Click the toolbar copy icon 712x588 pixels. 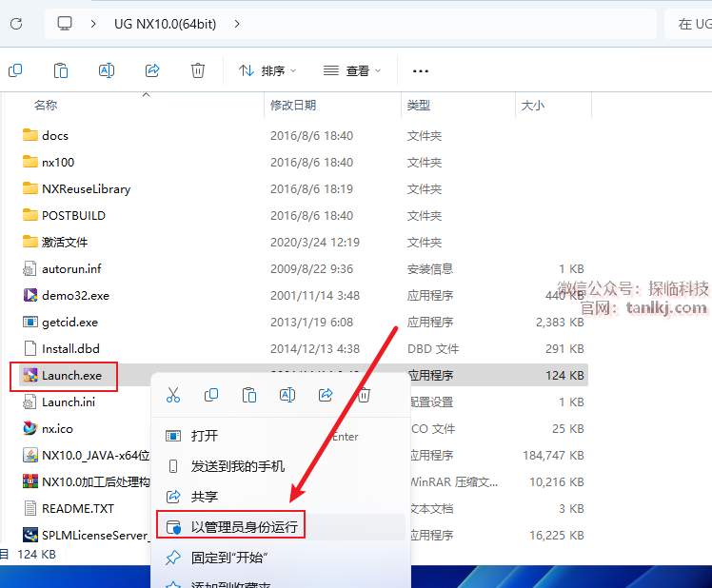pyautogui.click(x=15, y=70)
